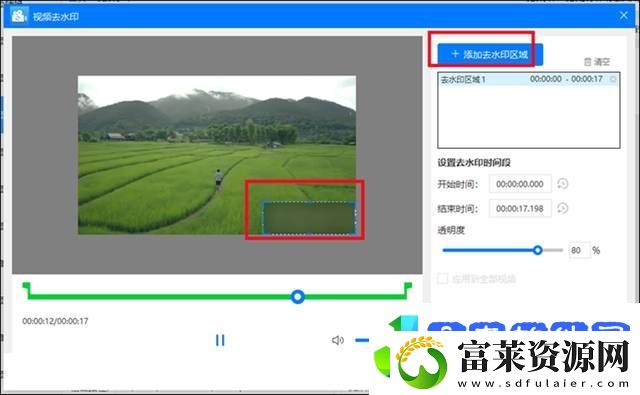Edit the 开始时间 field
The image size is (640, 395).
[520, 184]
